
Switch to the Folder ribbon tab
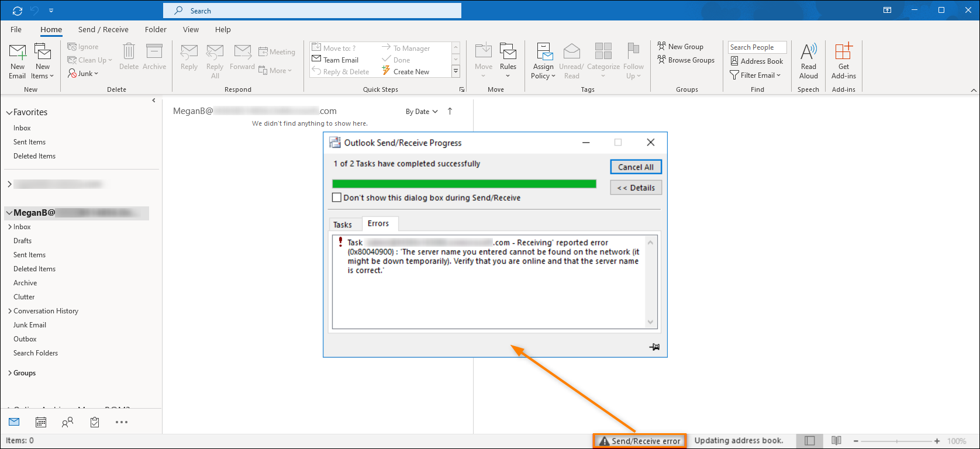[x=156, y=29]
